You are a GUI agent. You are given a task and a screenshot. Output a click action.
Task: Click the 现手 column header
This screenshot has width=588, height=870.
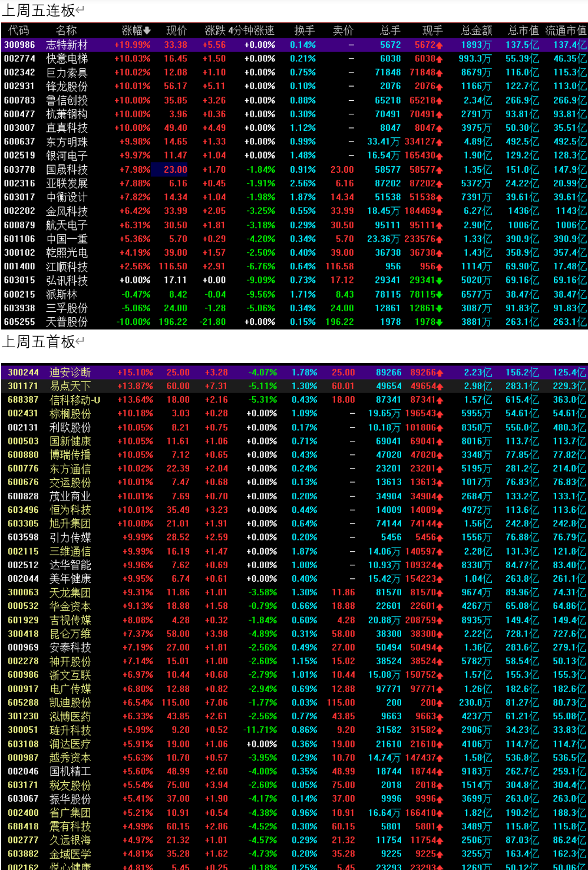coord(432,30)
